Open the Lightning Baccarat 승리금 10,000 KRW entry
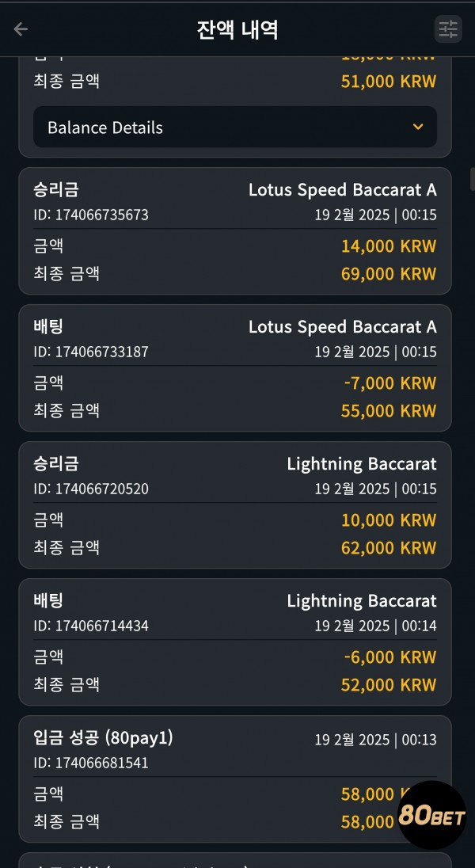Image resolution: width=475 pixels, height=868 pixels. coord(235,504)
